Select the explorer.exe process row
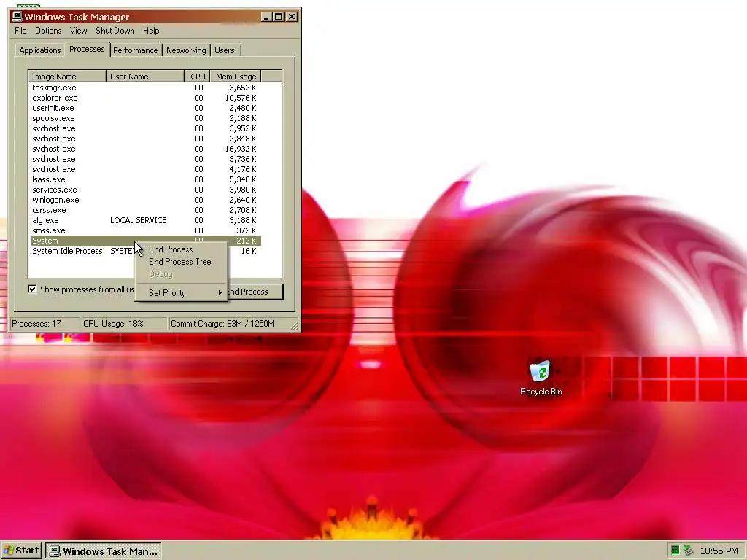The image size is (747, 560). coord(144,98)
